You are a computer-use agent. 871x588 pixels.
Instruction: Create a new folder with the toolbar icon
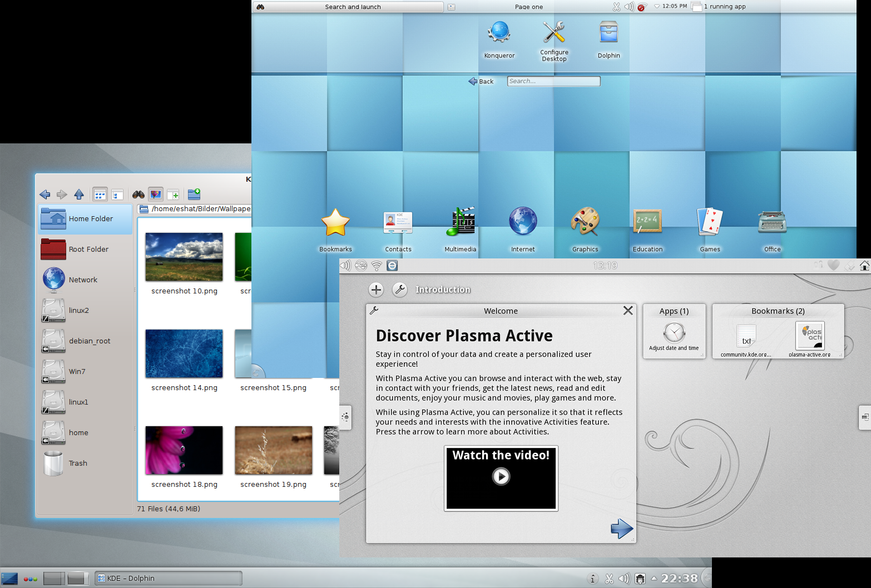pos(194,195)
